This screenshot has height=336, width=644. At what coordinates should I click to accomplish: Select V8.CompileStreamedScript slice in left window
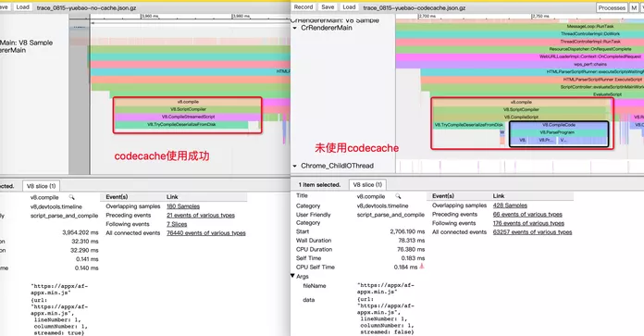pyautogui.click(x=188, y=117)
